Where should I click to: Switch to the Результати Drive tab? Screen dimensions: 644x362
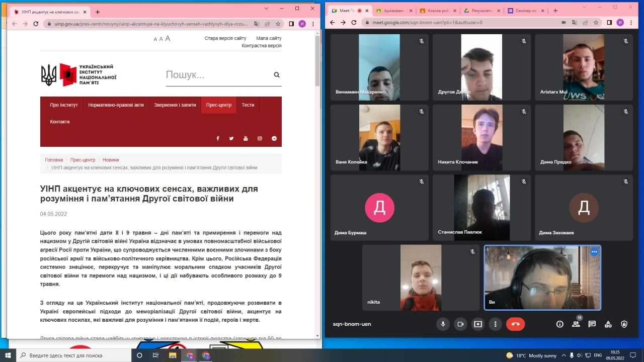[481, 11]
